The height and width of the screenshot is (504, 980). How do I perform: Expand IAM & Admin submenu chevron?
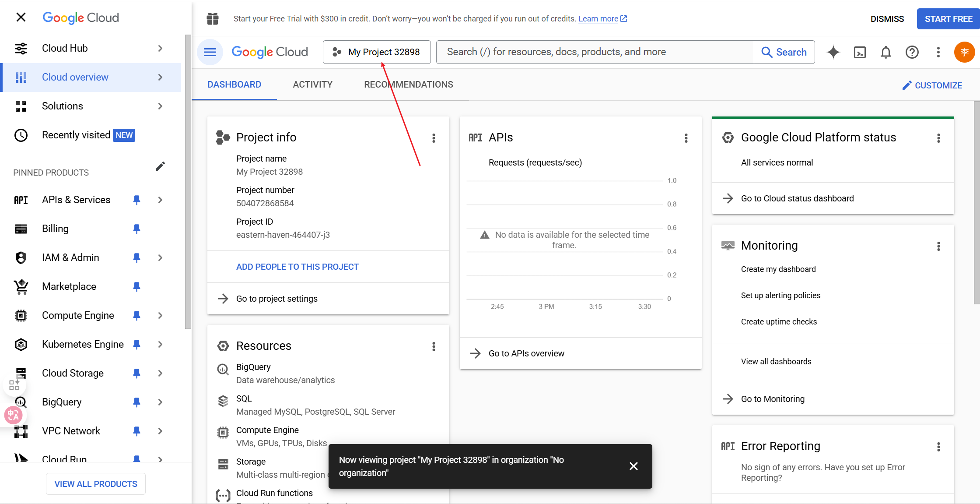click(x=160, y=257)
